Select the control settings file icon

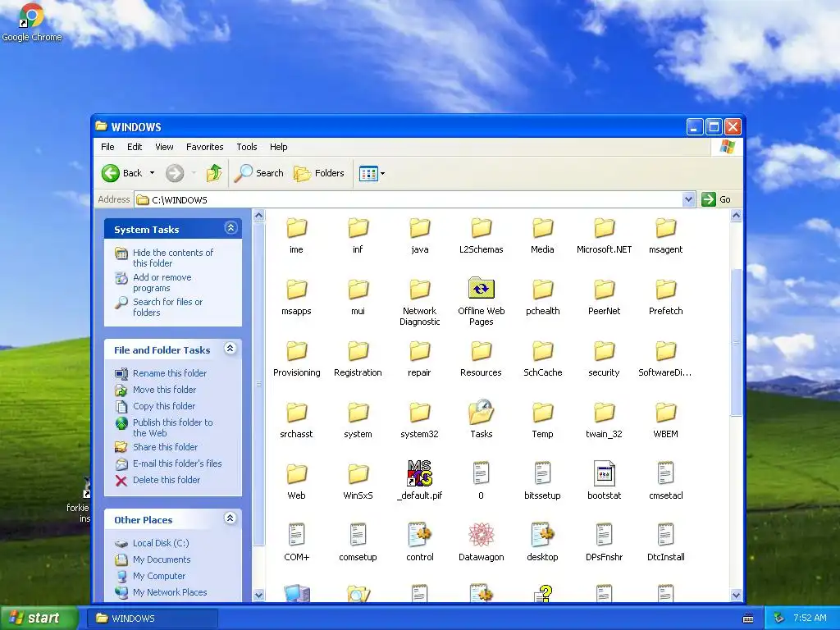pyautogui.click(x=419, y=535)
